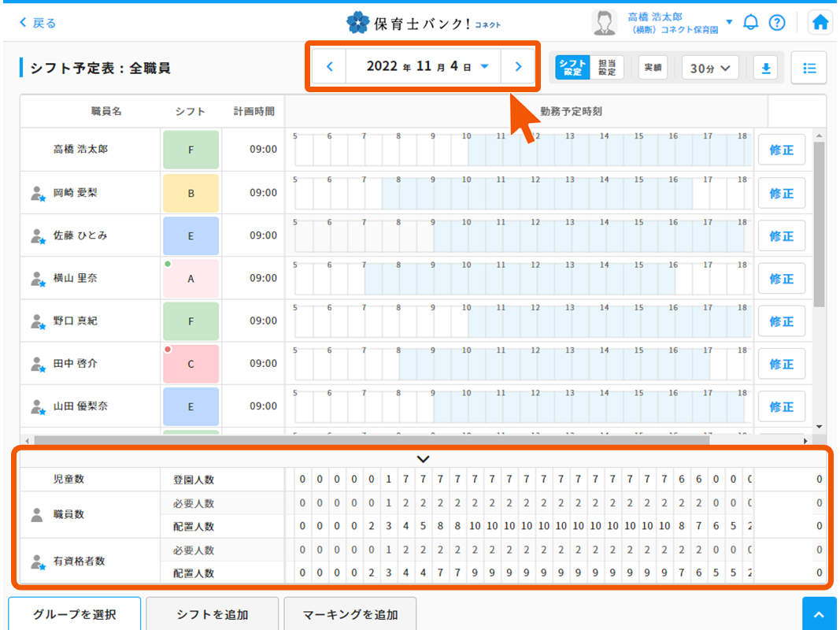The width and height of the screenshot is (840, 630).
Task: Open help using the question mark icon
Action: 778,22
